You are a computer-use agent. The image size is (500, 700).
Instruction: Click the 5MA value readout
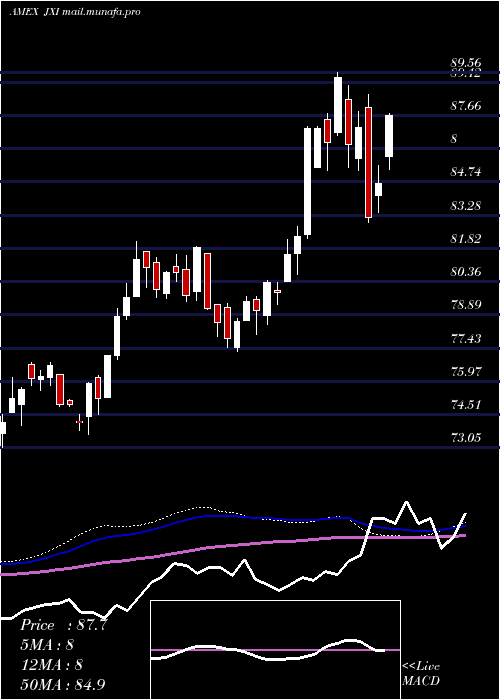pos(46,645)
